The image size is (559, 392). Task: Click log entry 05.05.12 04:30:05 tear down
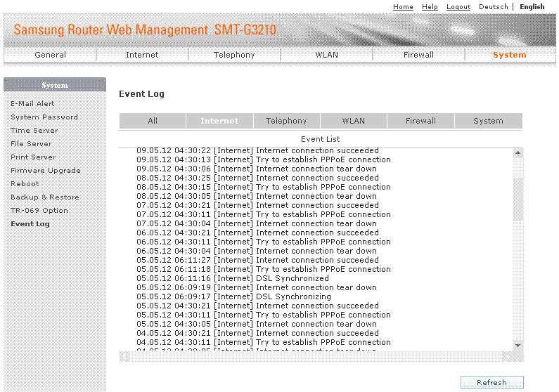click(257, 324)
